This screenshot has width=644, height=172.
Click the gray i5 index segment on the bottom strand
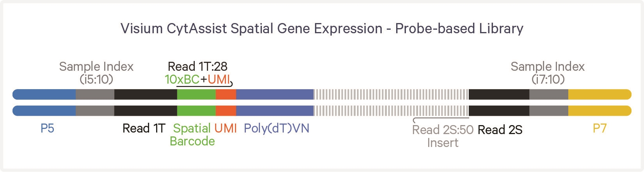tap(95, 111)
